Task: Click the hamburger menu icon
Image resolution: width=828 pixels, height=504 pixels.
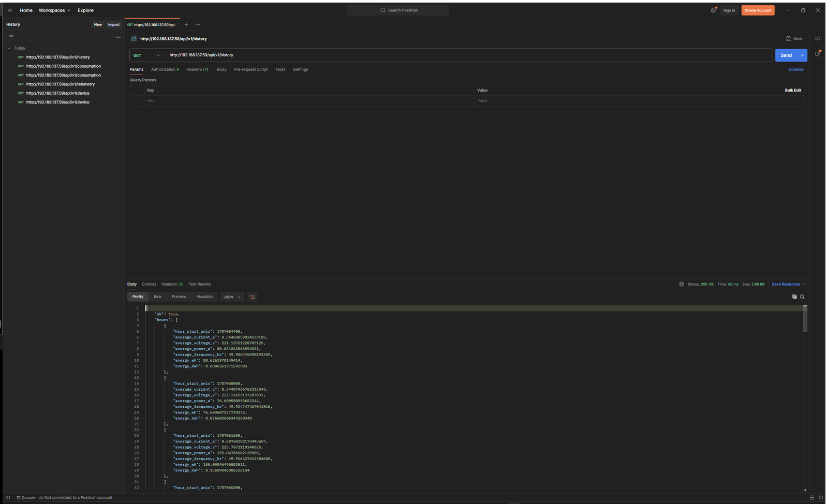Action: click(10, 10)
